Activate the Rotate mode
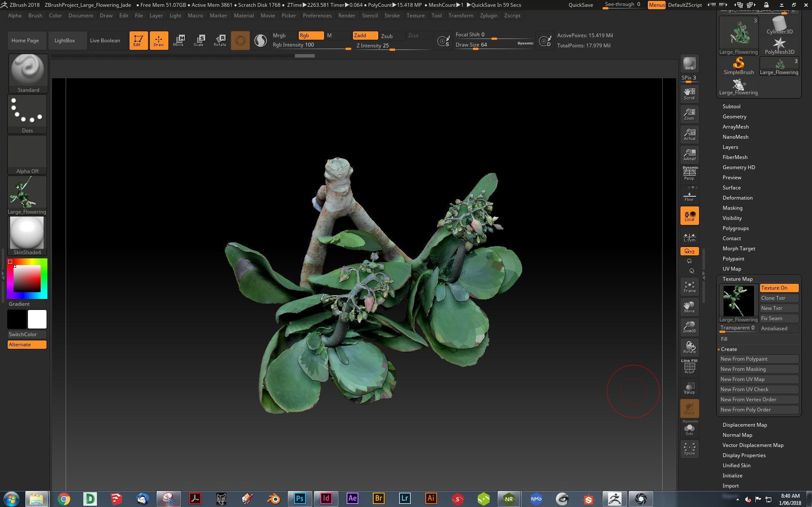Viewport: 812px width, 507px height. pos(220,40)
